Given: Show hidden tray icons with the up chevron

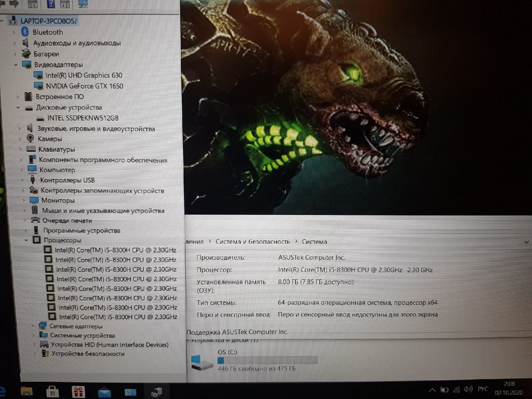Looking at the screenshot, I should pos(432,389).
